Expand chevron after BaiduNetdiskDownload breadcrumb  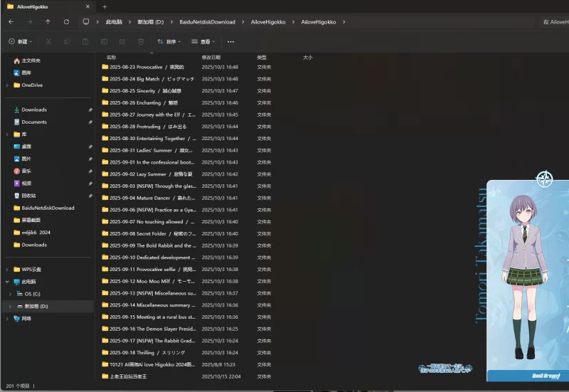click(x=243, y=22)
